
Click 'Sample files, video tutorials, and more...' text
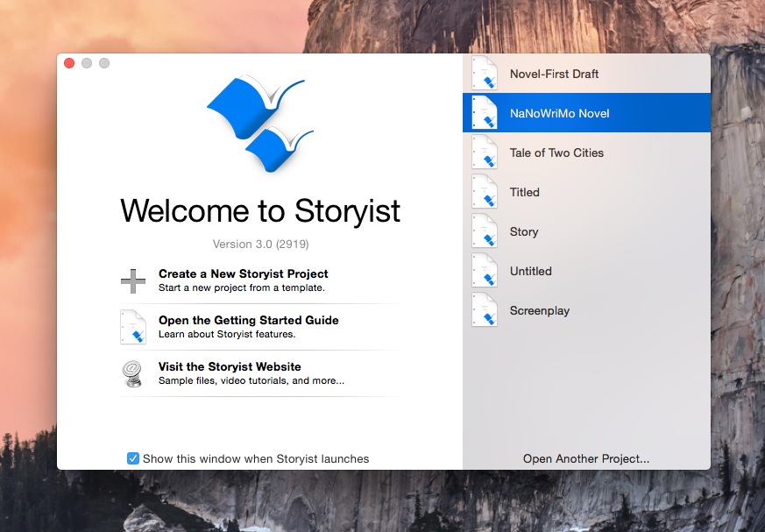point(251,380)
